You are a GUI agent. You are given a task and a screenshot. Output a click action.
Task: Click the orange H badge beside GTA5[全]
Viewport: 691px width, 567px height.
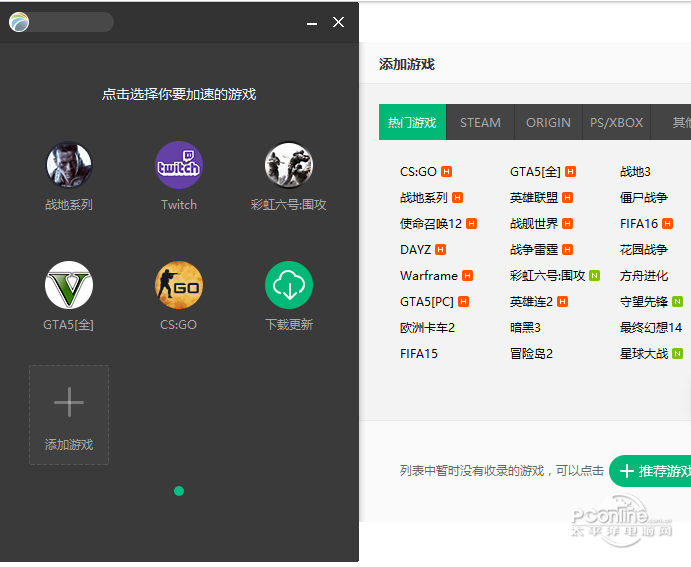(570, 171)
